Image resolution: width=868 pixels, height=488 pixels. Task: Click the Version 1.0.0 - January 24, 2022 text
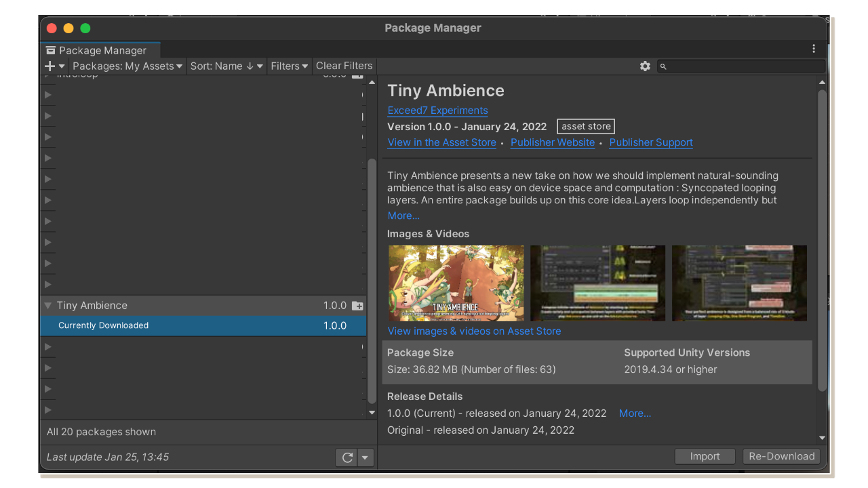pyautogui.click(x=467, y=127)
